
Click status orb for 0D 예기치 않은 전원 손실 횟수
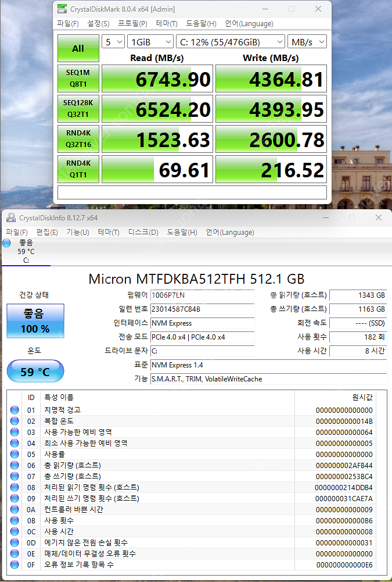[x=15, y=542]
